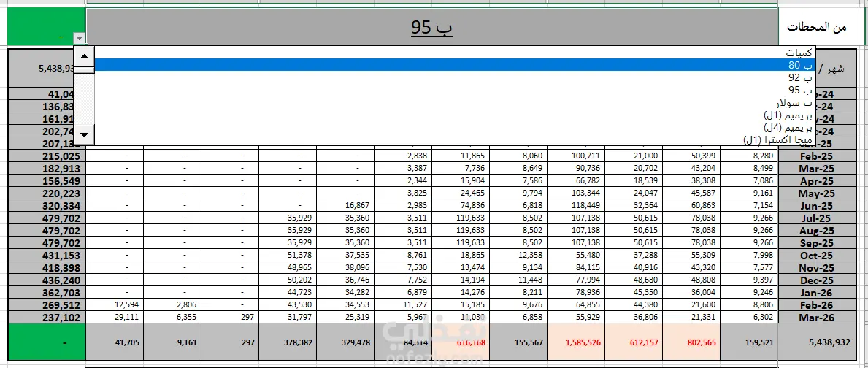Click the 100,711 cell in Feb-25 row
868x368 pixels.
coord(577,156)
